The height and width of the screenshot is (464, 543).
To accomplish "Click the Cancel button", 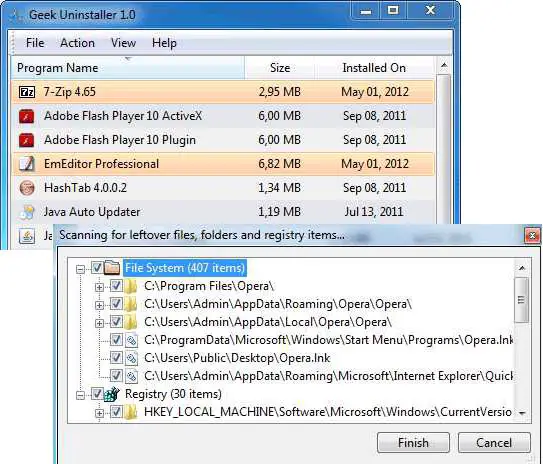I will [494, 443].
